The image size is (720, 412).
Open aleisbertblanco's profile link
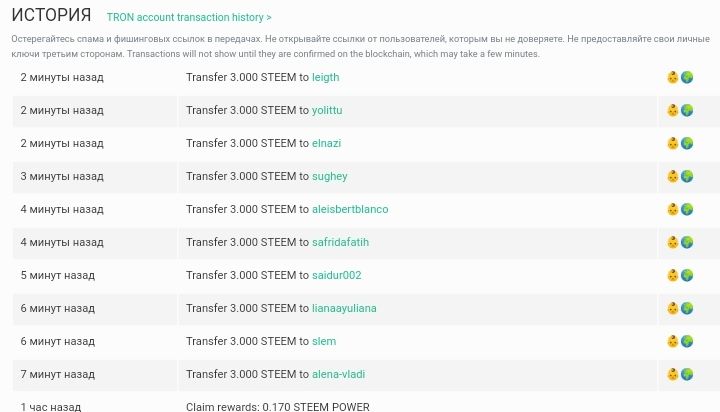pos(350,209)
